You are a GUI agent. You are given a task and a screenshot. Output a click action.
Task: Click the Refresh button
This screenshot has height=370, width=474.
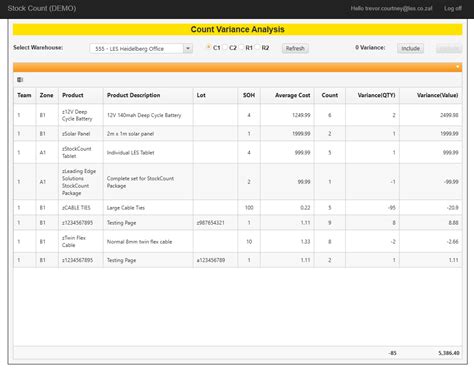coord(295,48)
